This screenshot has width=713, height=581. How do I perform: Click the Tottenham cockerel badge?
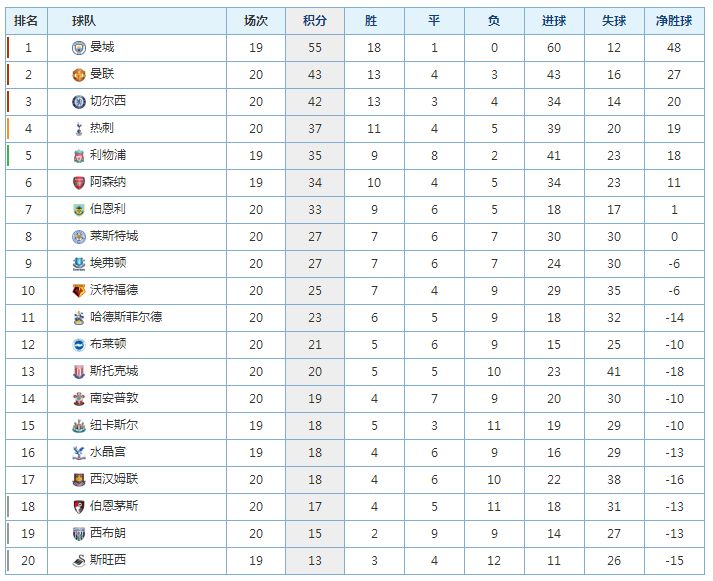click(79, 129)
